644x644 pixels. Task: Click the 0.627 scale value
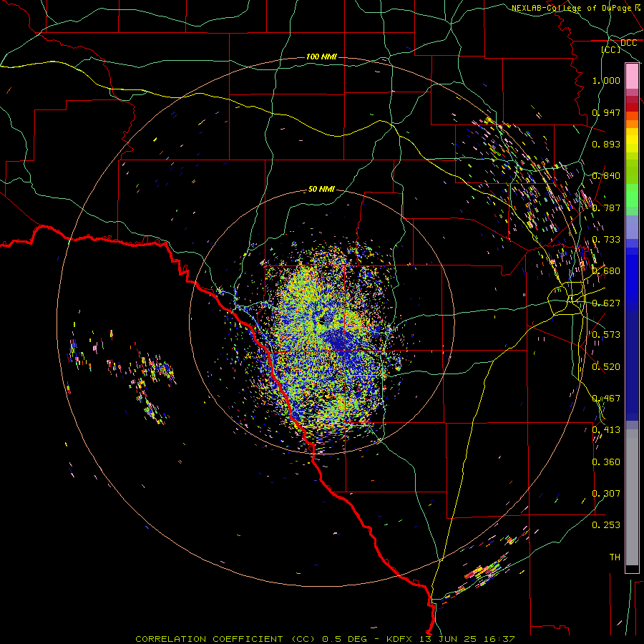tap(606, 303)
